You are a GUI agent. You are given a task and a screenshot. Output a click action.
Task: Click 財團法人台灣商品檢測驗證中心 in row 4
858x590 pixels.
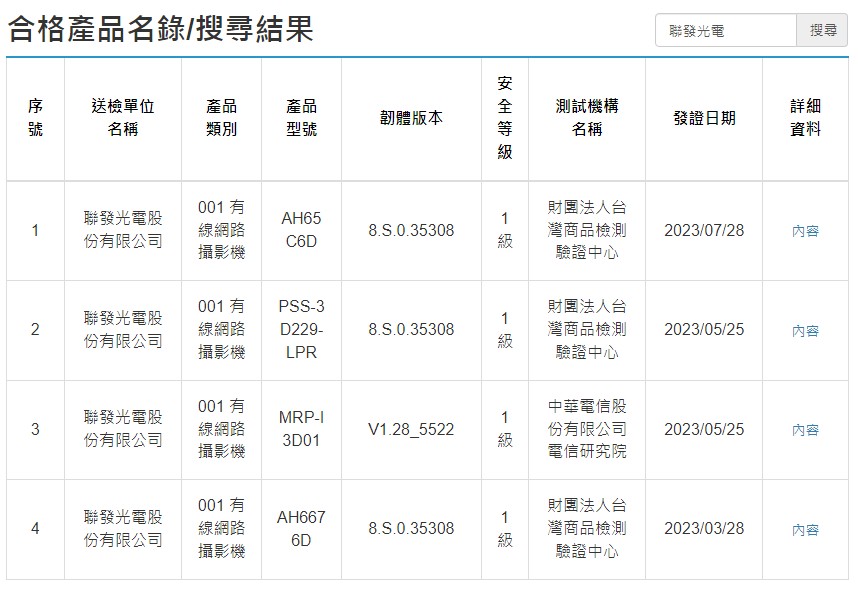pyautogui.click(x=587, y=528)
